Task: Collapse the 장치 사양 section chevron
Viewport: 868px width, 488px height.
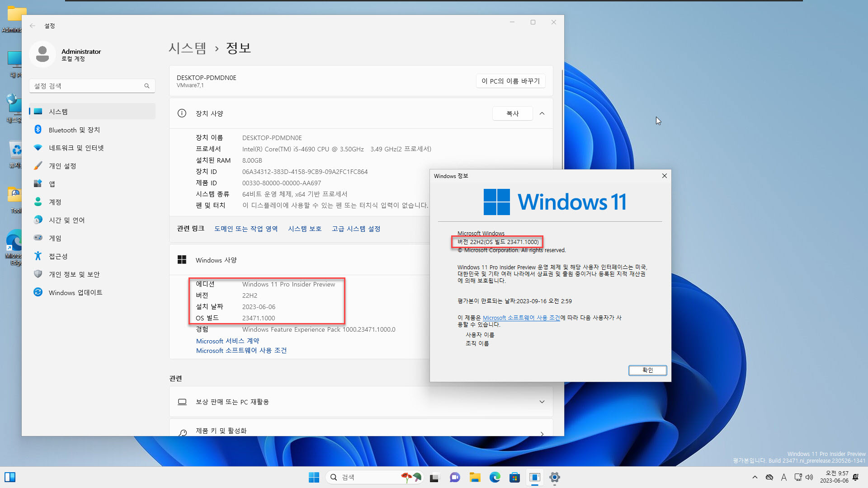Action: [x=542, y=113]
